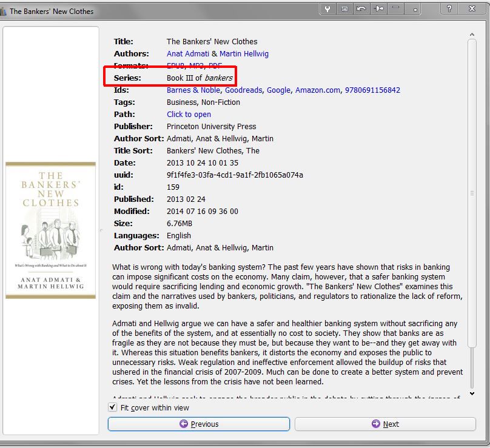Click the scroll down arrow of the details pane
Viewport: 490px width, 448px height.
pos(472,393)
